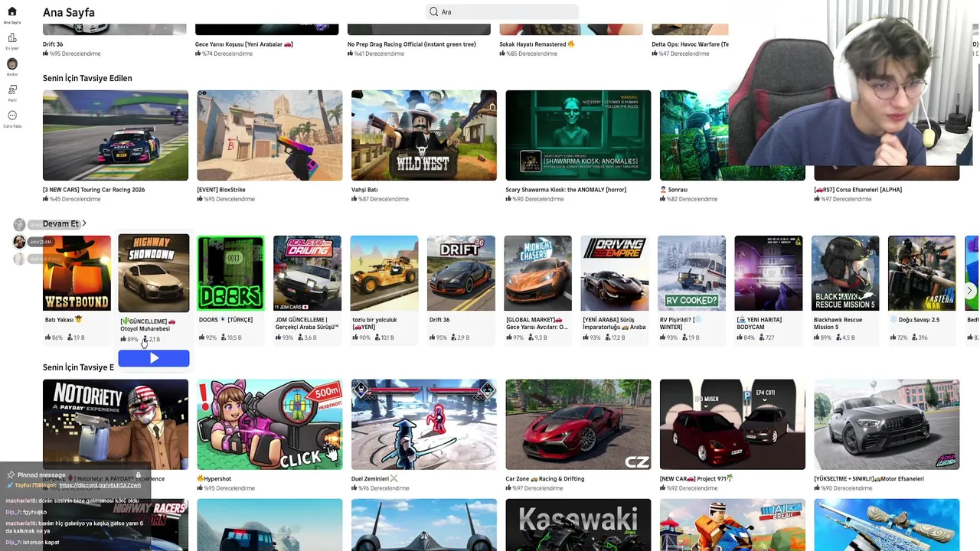Click the Drift 36 title in top row
The height and width of the screenshot is (551, 980).
[x=53, y=44]
